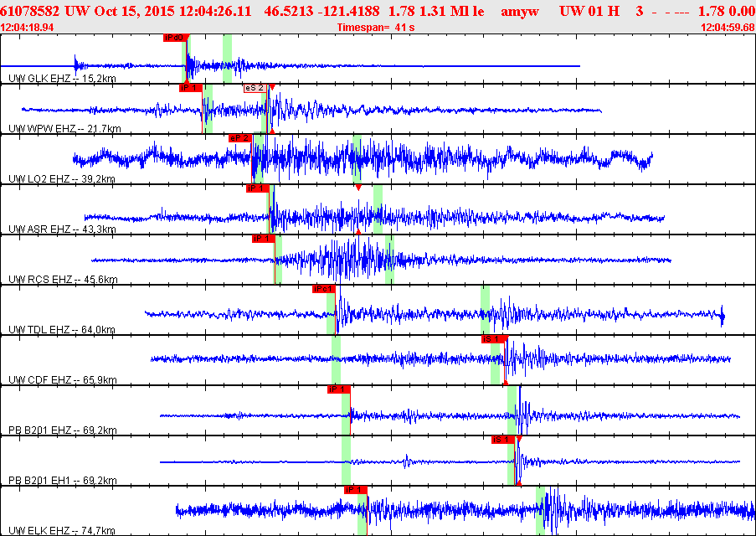Click the end time 12:04:59.68
Screen dimensions: 756x536
click(x=728, y=28)
